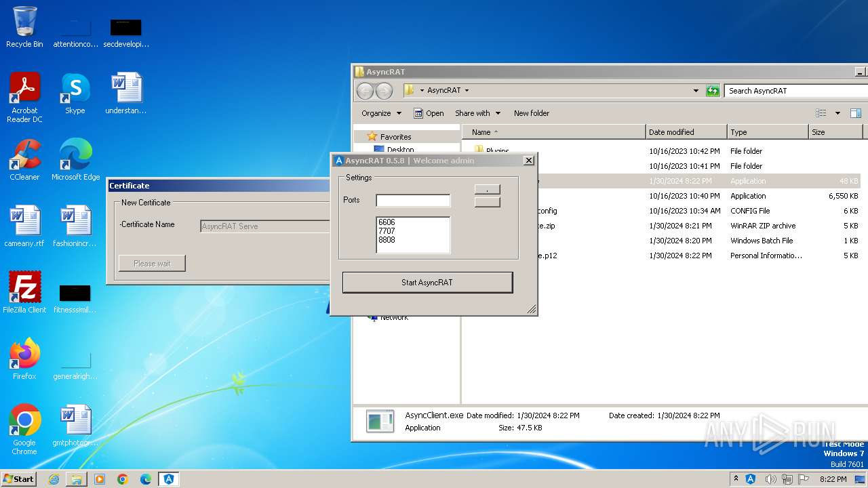Click Windows Explorer taskbar icon
This screenshot has width=868, height=488.
[77, 479]
